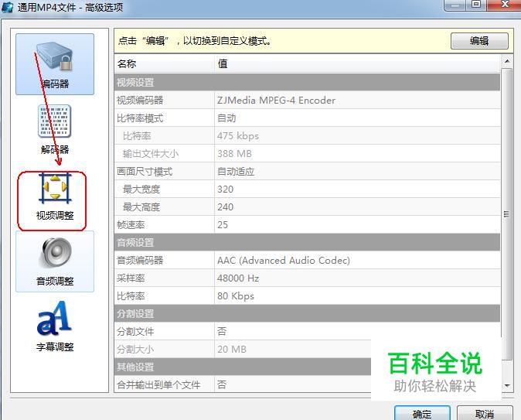The image size is (521, 420).
Task: Click the 388 MB output size value
Action: tap(234, 154)
